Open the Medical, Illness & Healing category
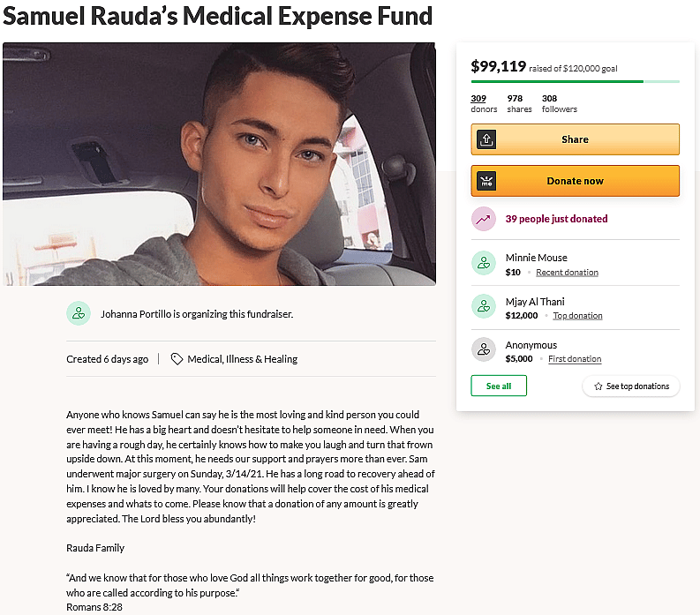Viewport: 700px width, 615px height. point(242,359)
